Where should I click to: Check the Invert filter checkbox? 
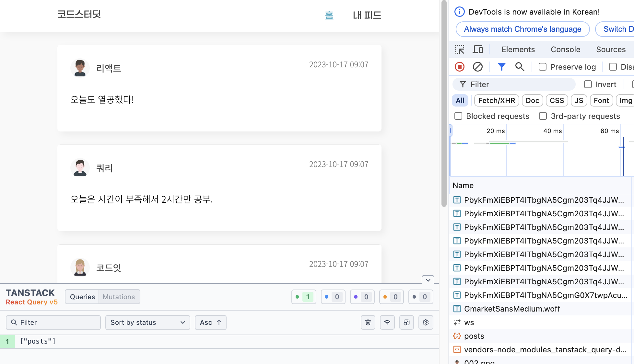[588, 85]
